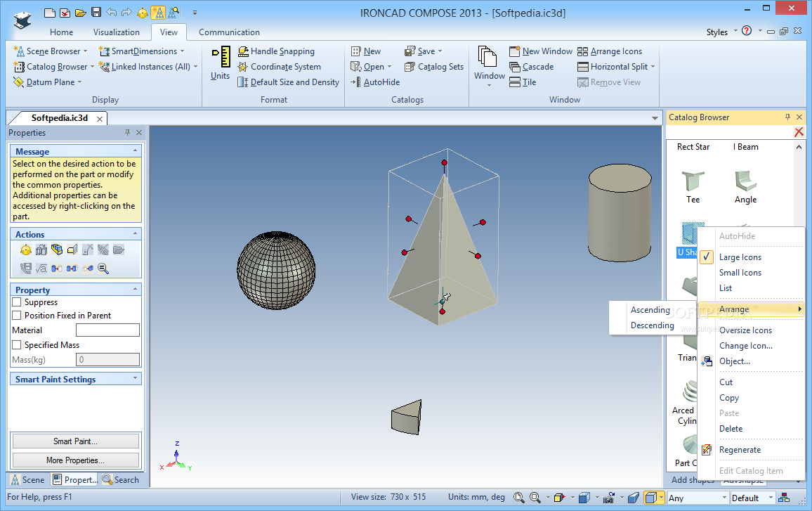Click the Smart Paint... button

76,441
